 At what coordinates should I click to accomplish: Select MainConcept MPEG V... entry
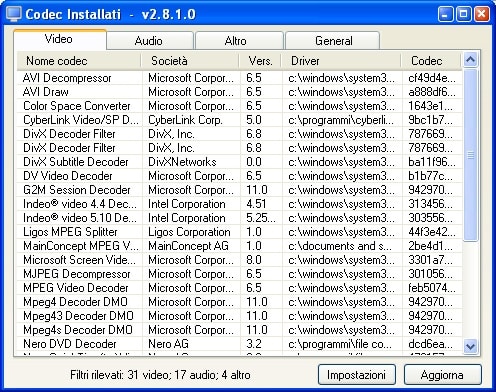pos(239,246)
